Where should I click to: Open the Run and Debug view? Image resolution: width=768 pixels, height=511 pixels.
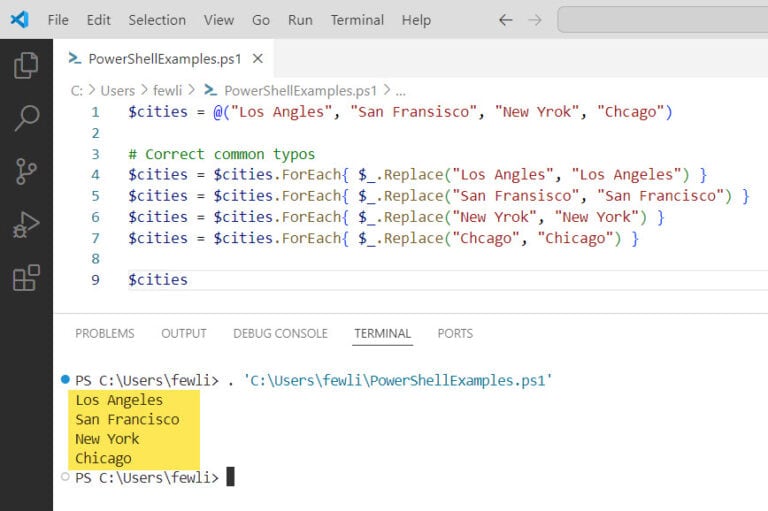pyautogui.click(x=26, y=225)
